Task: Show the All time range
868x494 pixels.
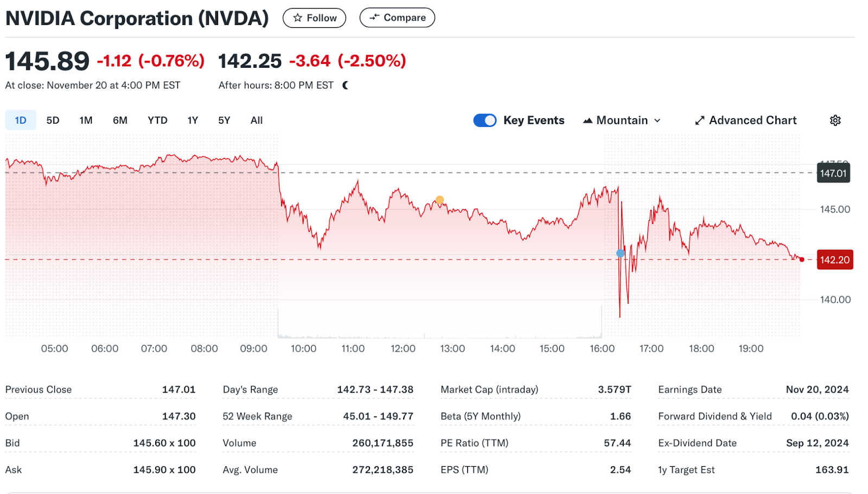Action: [x=257, y=120]
